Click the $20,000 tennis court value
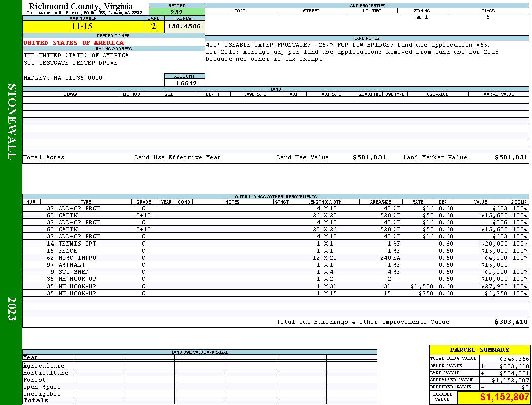Screen dimensions: 532x405 coord(495,244)
